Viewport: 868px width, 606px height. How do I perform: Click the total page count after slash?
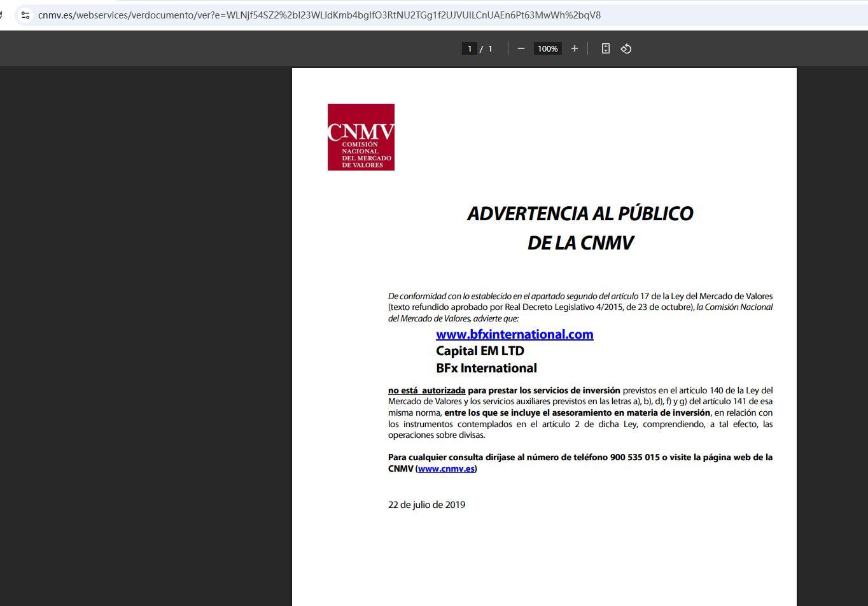[x=490, y=48]
